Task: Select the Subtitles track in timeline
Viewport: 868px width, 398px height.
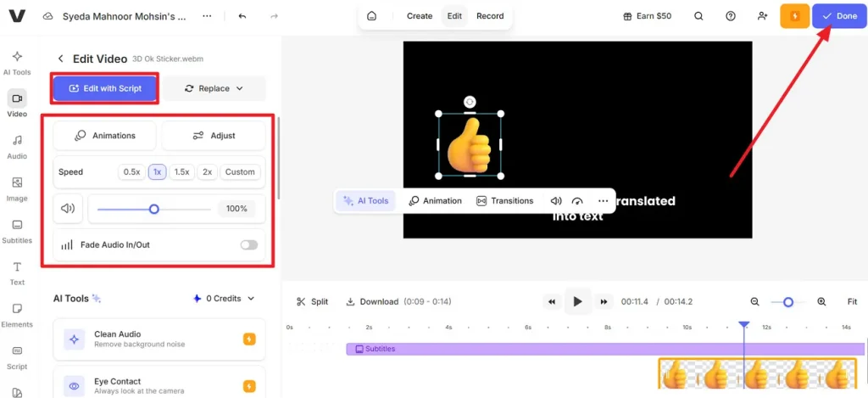Action: pos(605,349)
